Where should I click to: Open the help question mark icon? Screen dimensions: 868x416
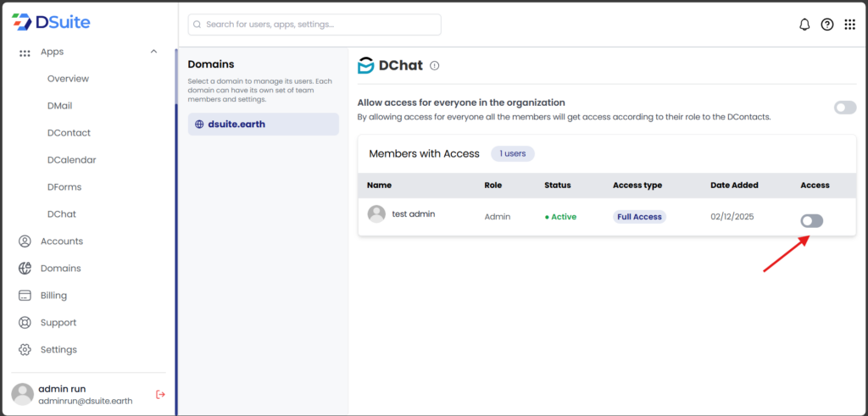tap(827, 25)
